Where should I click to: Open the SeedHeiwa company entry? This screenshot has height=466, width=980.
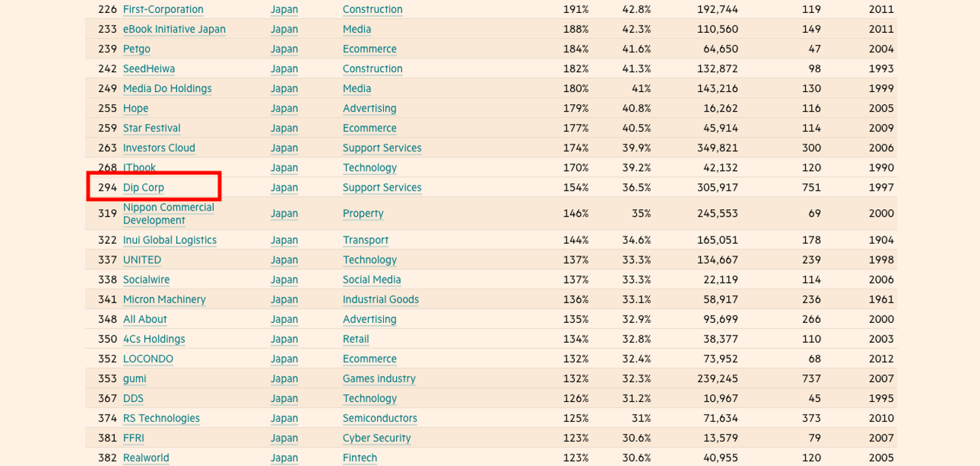click(x=149, y=69)
